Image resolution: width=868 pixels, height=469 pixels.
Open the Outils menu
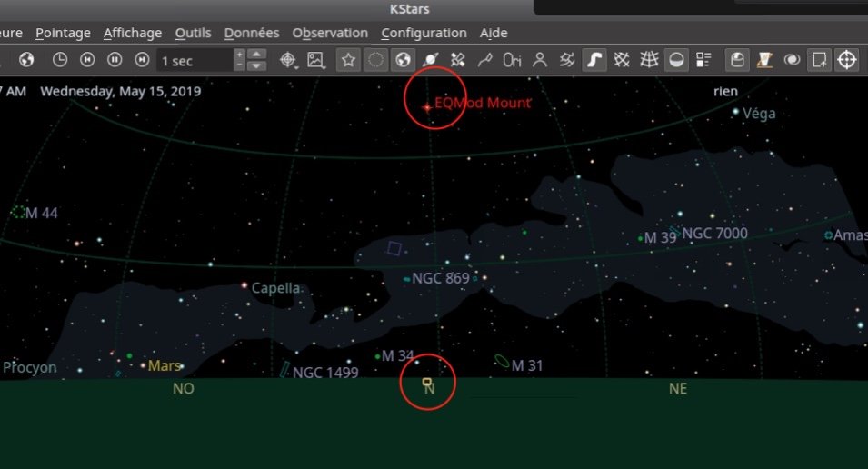pyautogui.click(x=194, y=34)
